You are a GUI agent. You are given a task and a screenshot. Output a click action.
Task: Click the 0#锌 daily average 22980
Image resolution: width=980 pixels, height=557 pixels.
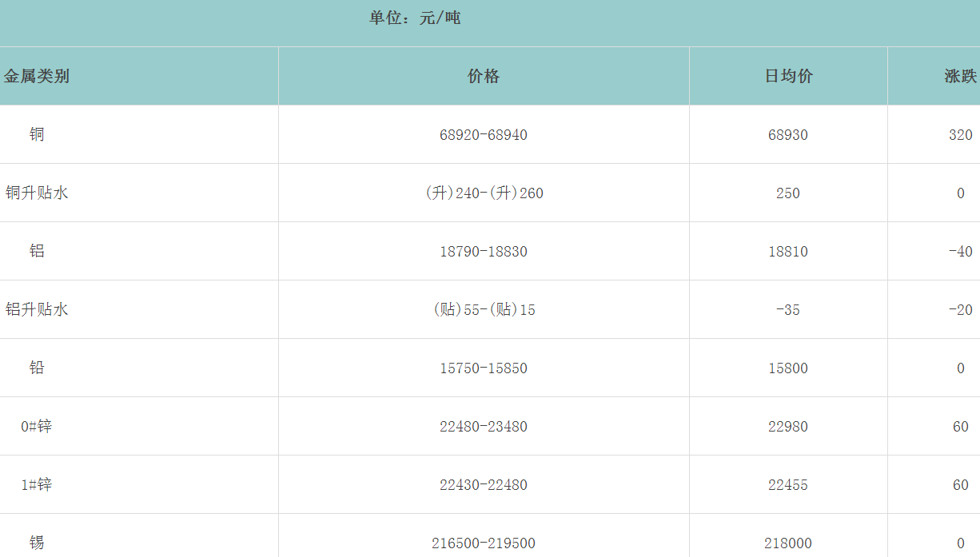click(788, 427)
